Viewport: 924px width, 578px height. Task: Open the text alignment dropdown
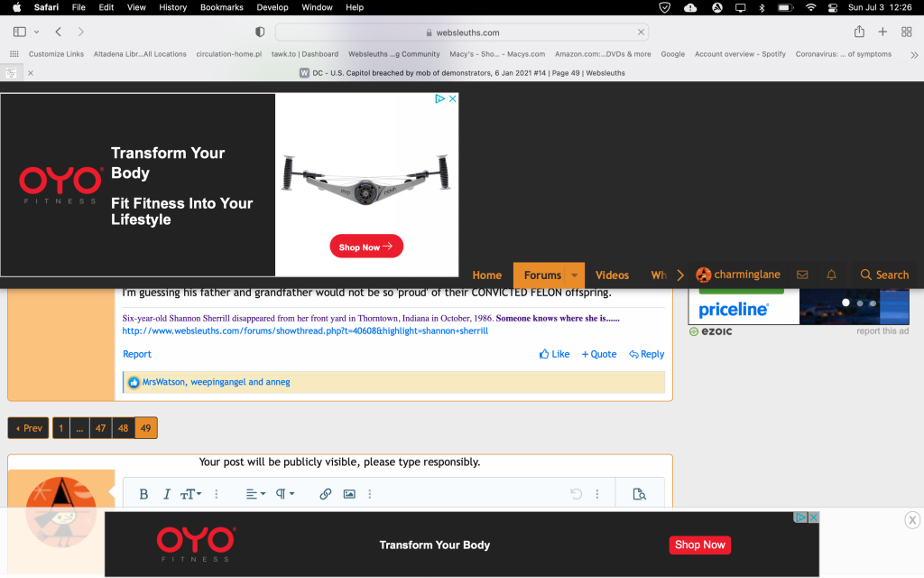(255, 494)
